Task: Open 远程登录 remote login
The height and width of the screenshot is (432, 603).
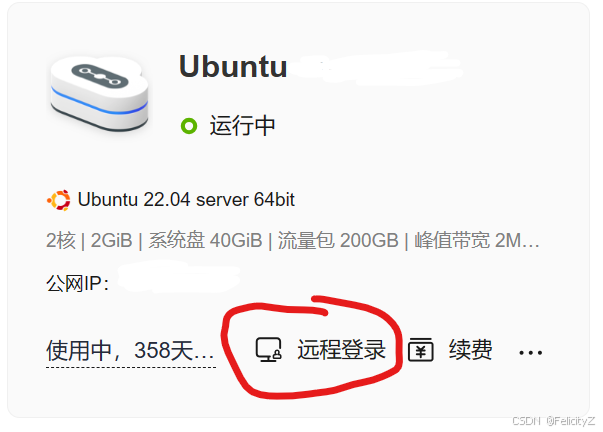Action: (341, 350)
